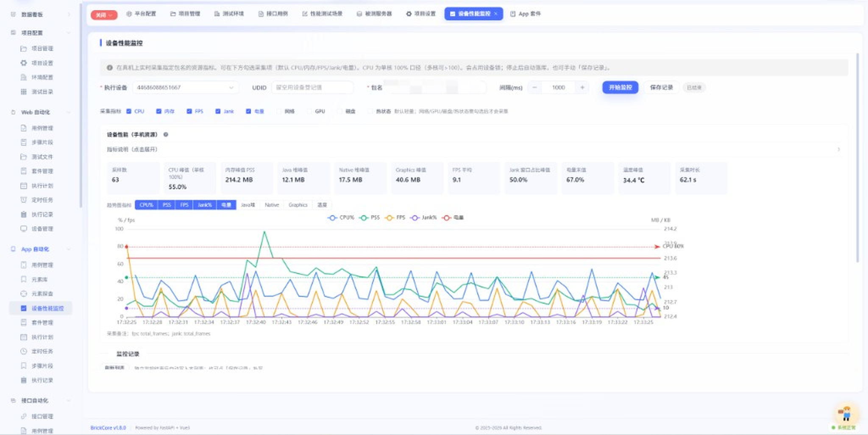Switch to the 项目设置 top tab
The image size is (868, 435).
coord(421,14)
